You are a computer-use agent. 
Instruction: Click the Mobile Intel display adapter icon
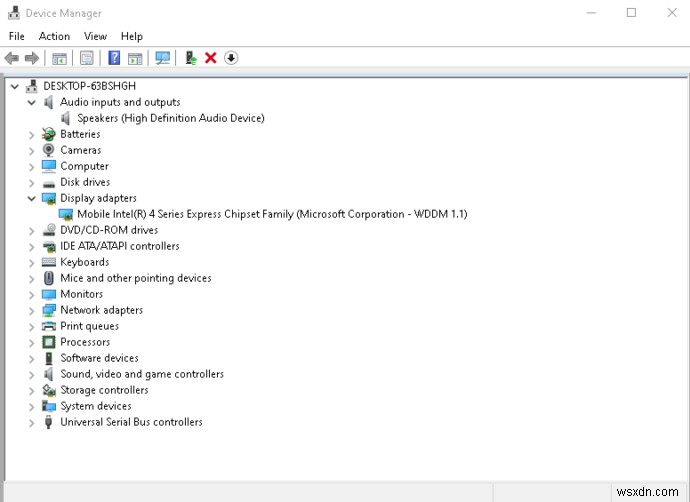66,215
